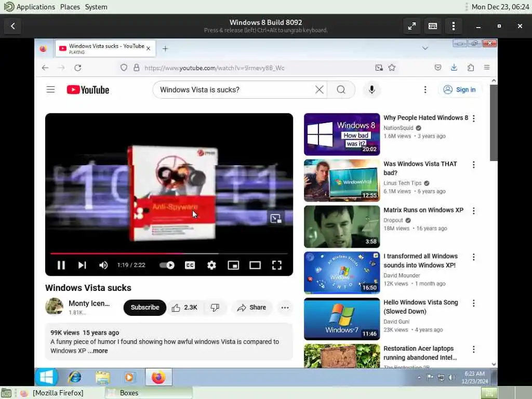Open Hello Windows Vista Song title
Viewport: 532px width, 399px height.
coord(421,307)
